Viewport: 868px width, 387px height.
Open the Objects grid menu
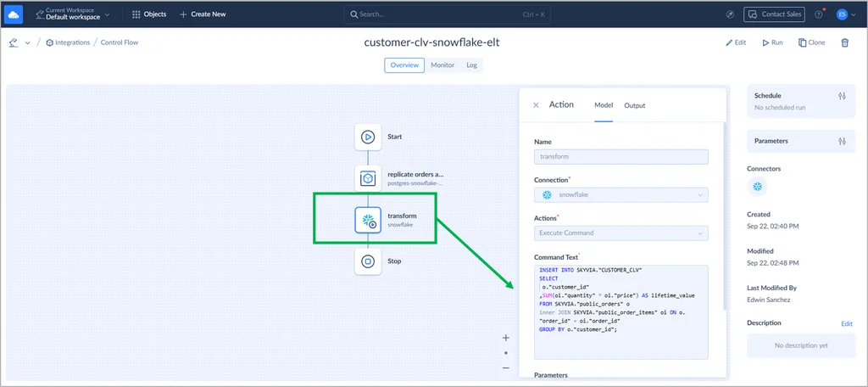coord(149,14)
